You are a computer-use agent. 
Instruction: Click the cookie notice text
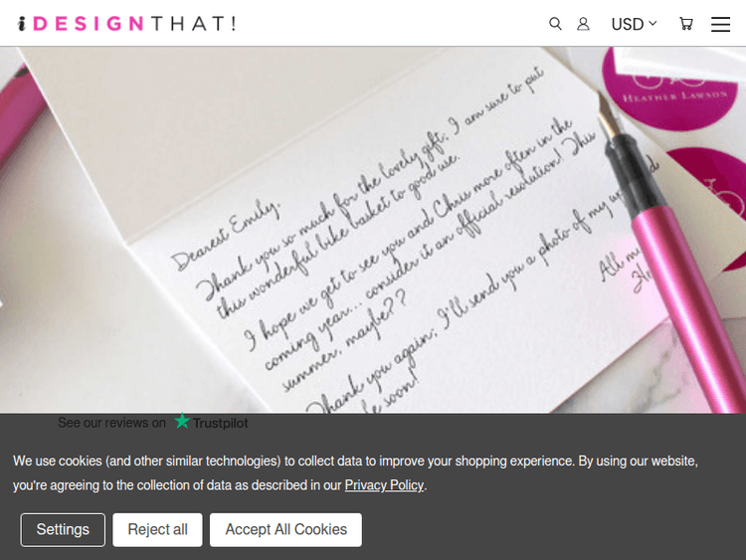tap(355, 472)
